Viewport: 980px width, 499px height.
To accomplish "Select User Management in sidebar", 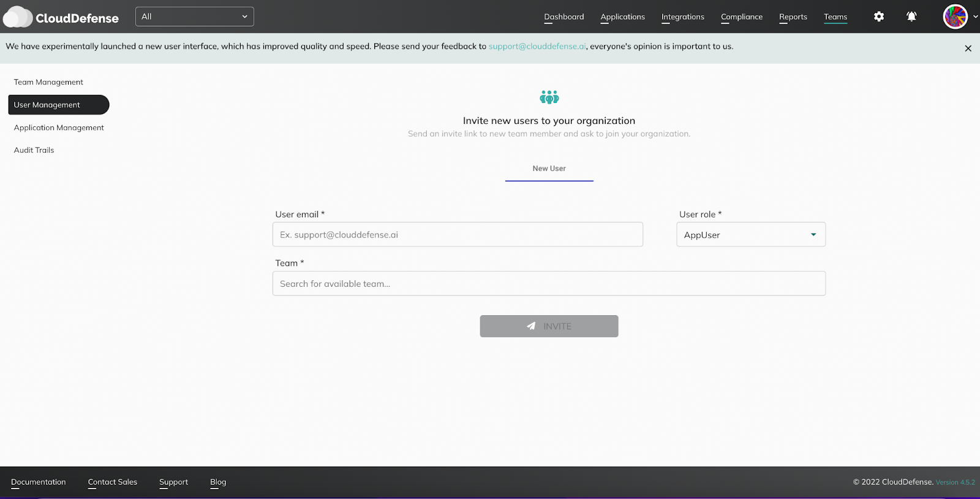I will tap(59, 105).
